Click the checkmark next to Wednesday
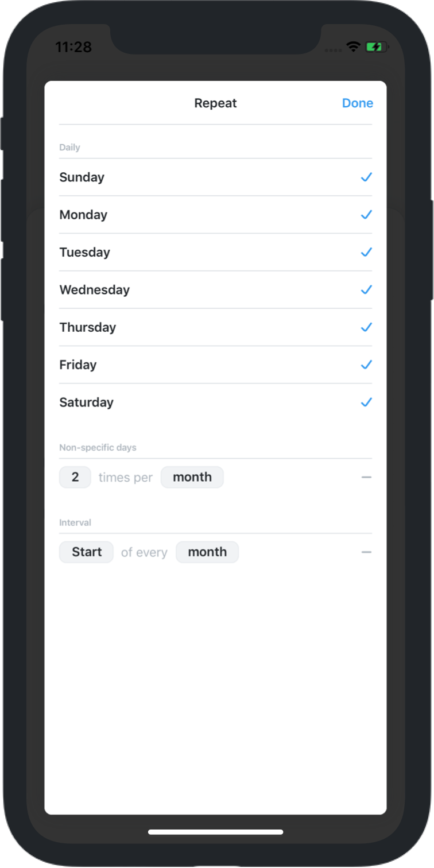Screen dimensions: 434x868 [366, 290]
